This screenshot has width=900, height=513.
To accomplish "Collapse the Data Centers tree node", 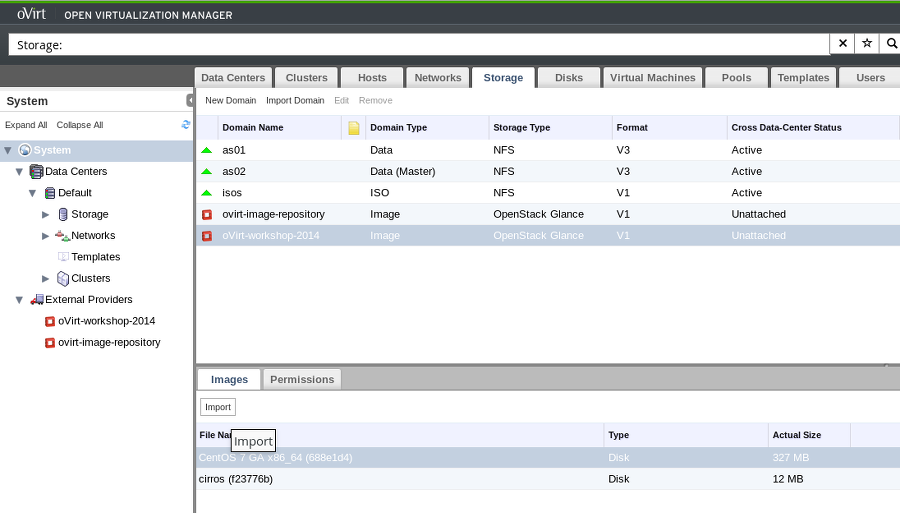I will 19,172.
